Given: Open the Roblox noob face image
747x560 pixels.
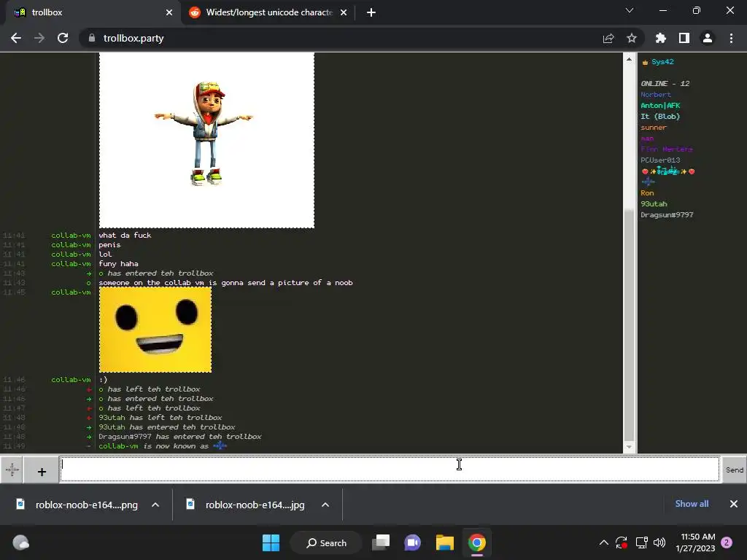Looking at the screenshot, I should 155,330.
